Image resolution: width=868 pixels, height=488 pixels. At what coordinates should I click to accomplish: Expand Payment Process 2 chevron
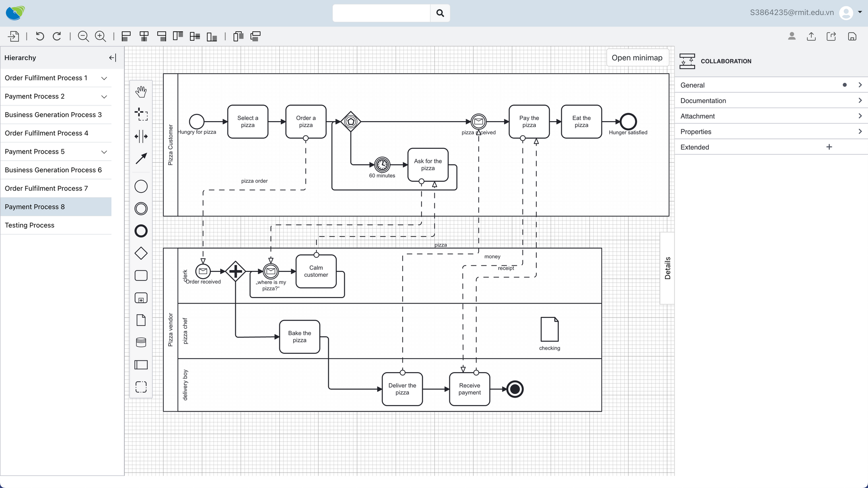click(x=104, y=97)
